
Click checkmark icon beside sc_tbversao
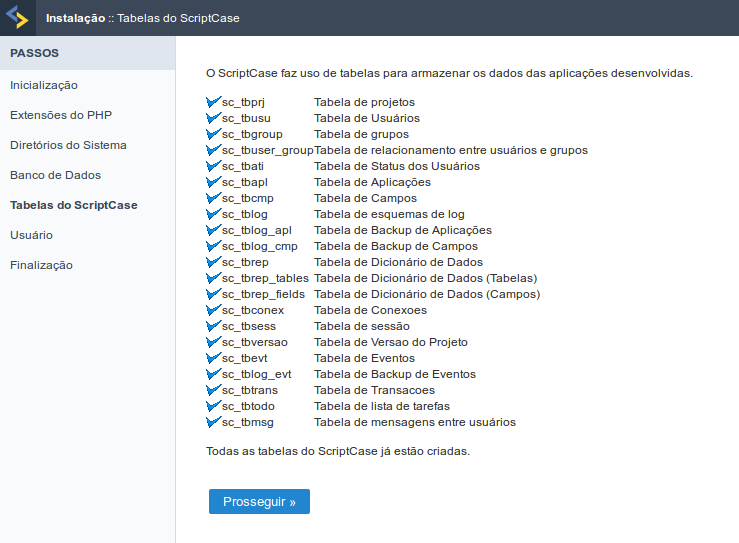tap(213, 342)
